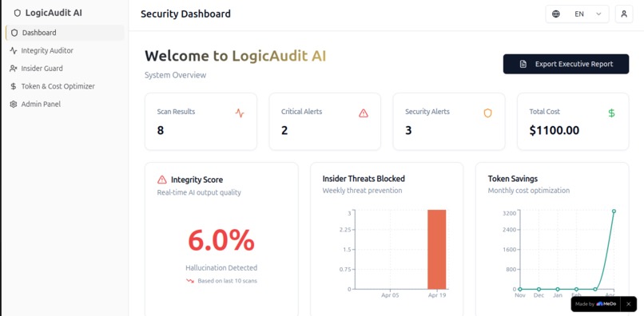Screen dimensions: 644x316
Task: Select the Critical Alerts card
Action: [x=325, y=121]
